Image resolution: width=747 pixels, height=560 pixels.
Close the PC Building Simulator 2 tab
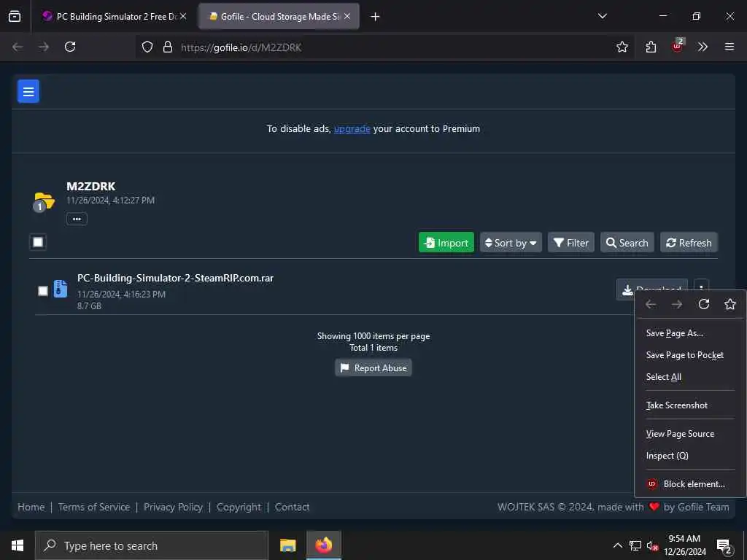tap(183, 16)
